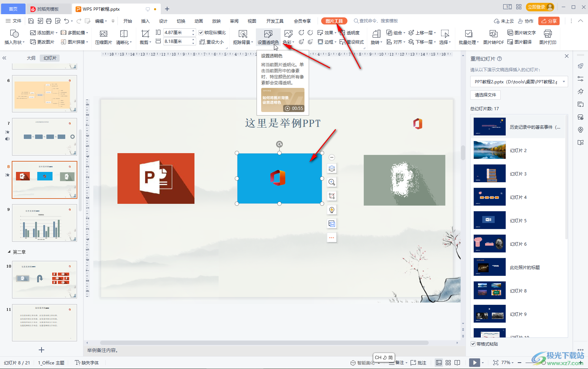Screen dimensions: 588x369
Task: Switch to reading view icon in status bar
Action: [457, 363]
